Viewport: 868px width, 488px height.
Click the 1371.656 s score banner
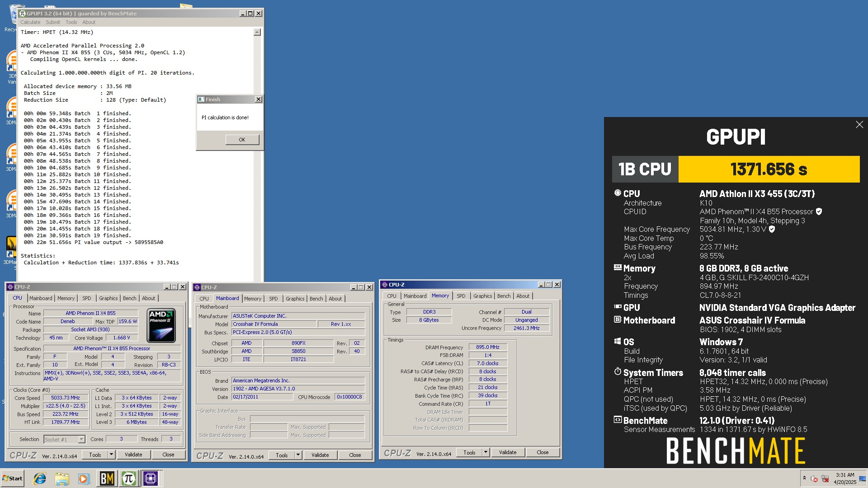pyautogui.click(x=769, y=169)
